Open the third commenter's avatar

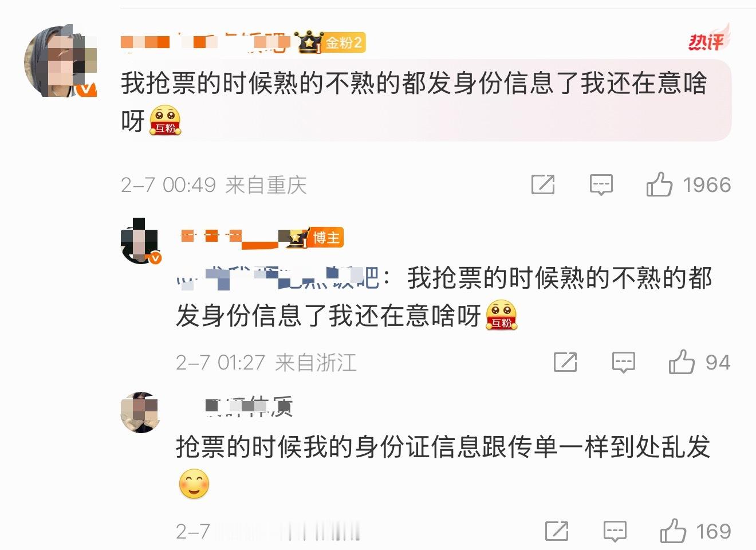[140, 412]
